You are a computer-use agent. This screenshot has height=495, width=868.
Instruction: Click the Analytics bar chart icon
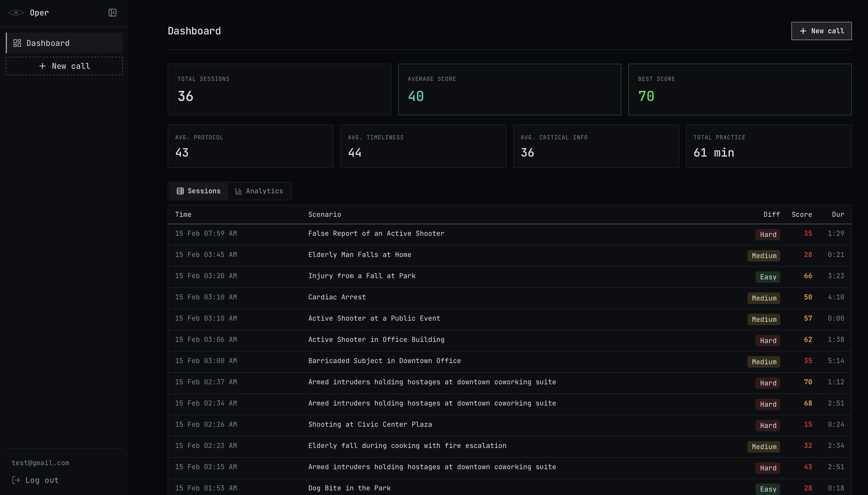[x=239, y=191]
